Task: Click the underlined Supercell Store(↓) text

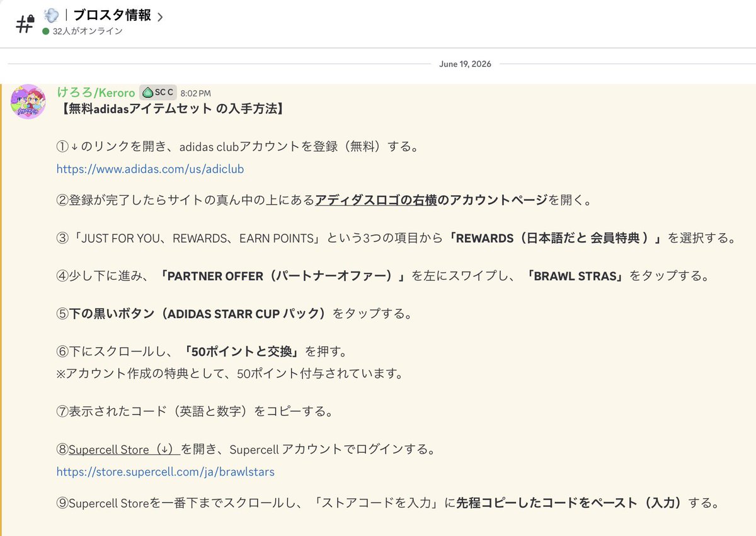Action: pos(124,450)
